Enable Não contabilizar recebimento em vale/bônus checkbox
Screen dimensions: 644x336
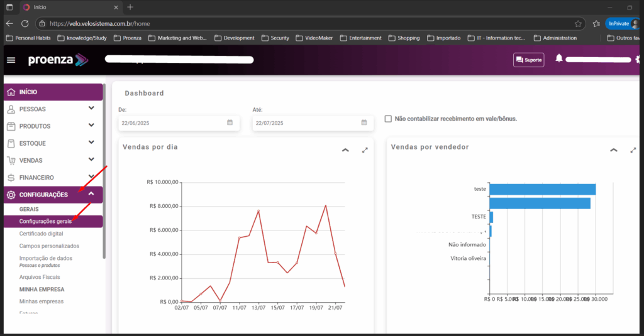[388, 119]
